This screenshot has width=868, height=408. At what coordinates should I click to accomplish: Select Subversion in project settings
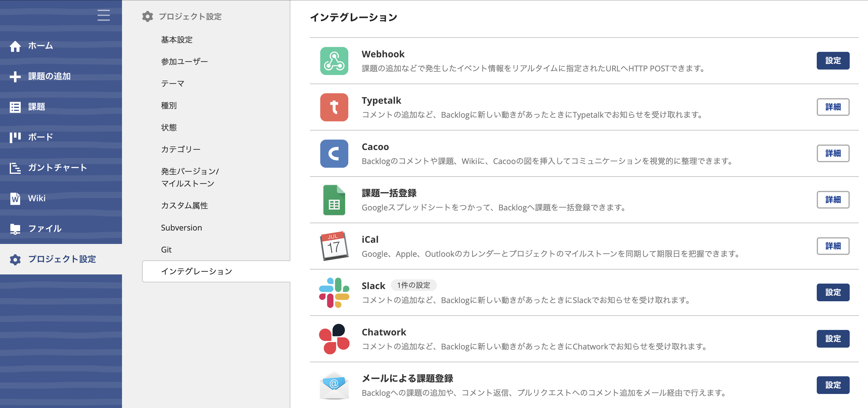click(x=181, y=228)
